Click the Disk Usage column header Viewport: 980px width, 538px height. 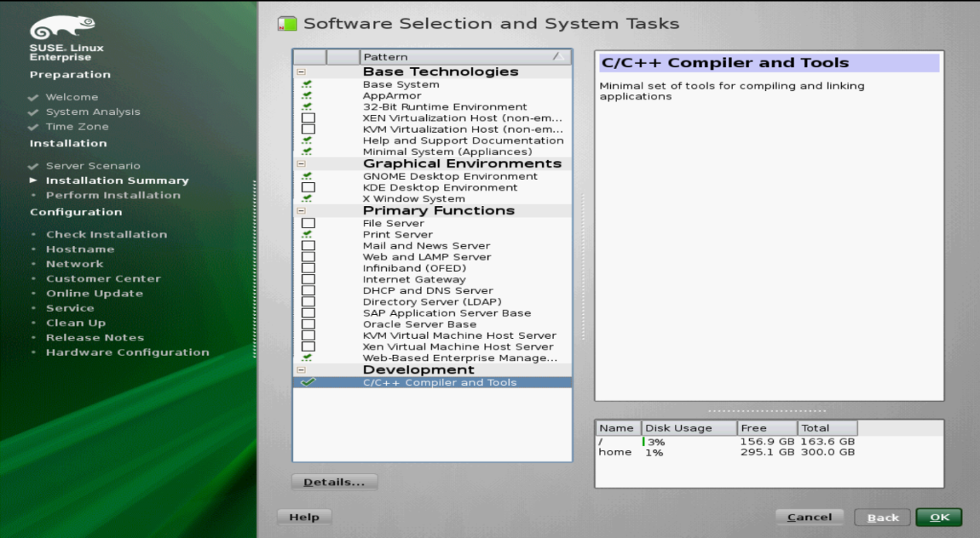688,428
